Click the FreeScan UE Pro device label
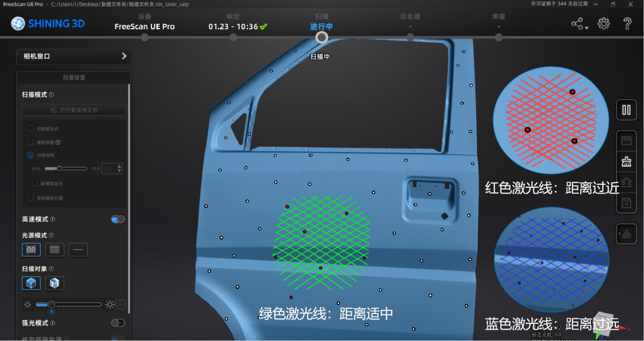644x341 pixels. tap(144, 27)
